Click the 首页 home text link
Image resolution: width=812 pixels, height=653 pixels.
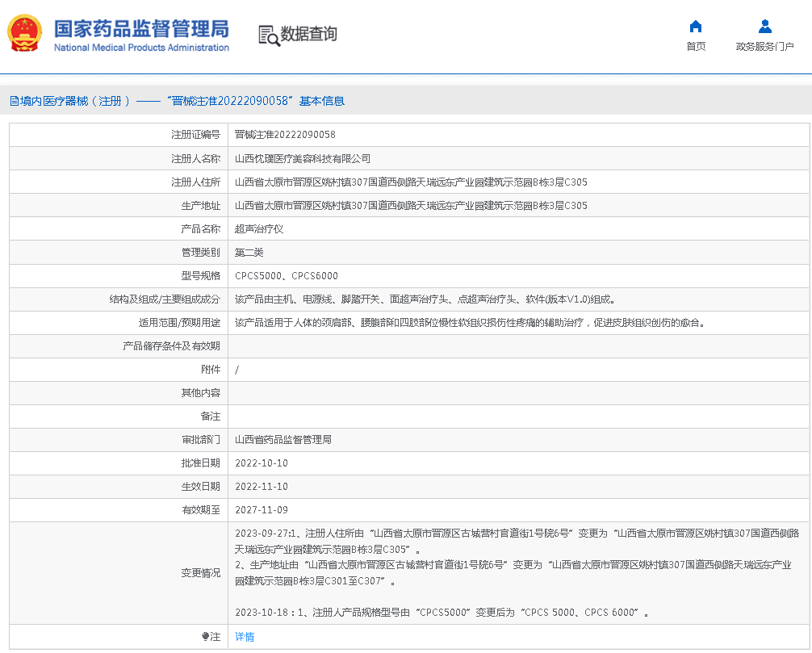click(695, 46)
